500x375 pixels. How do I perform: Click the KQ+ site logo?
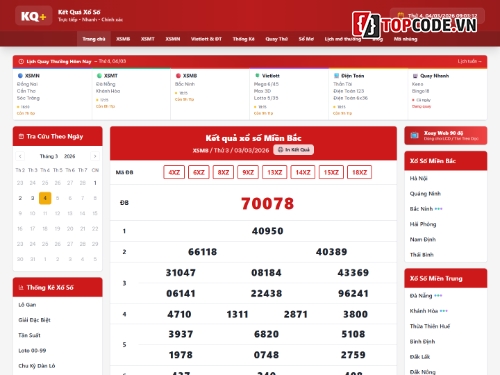pos(33,16)
